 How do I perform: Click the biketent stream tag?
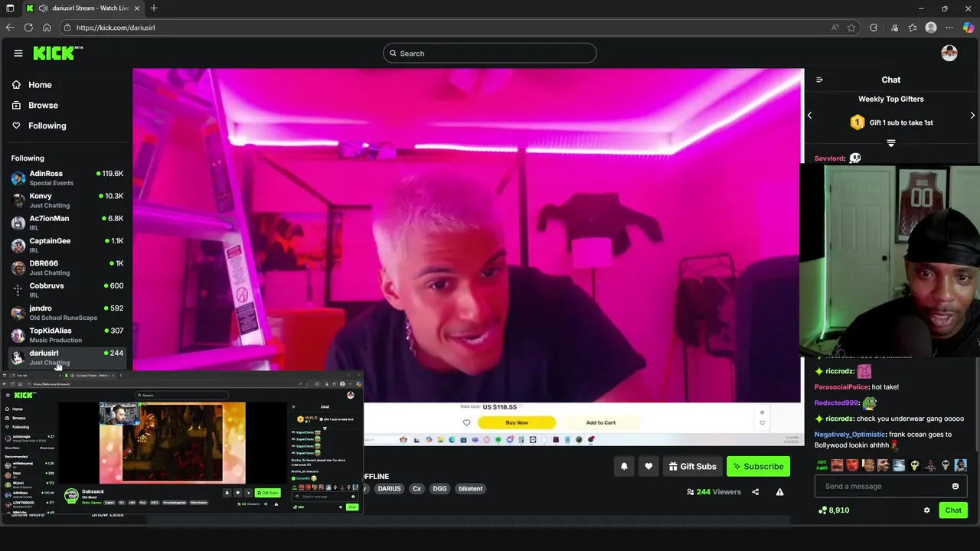click(471, 488)
